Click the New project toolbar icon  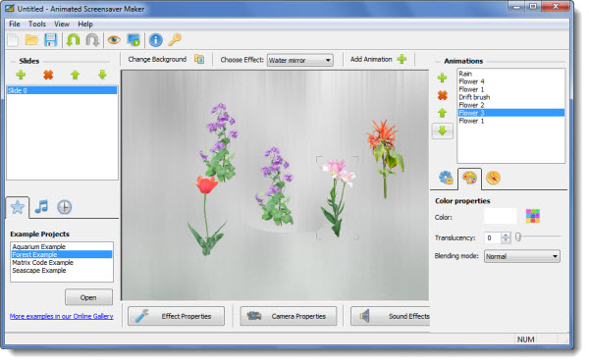point(13,40)
